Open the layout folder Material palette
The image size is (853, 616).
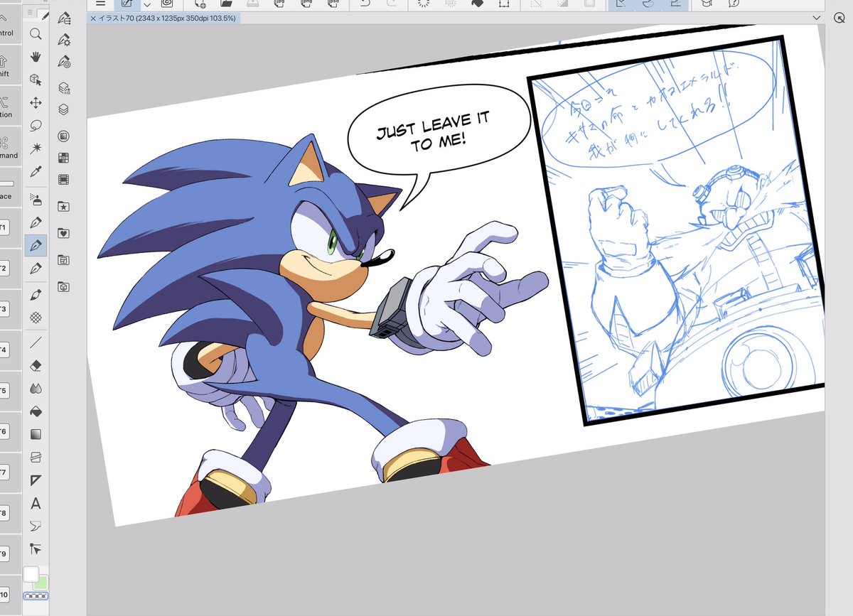(64, 260)
